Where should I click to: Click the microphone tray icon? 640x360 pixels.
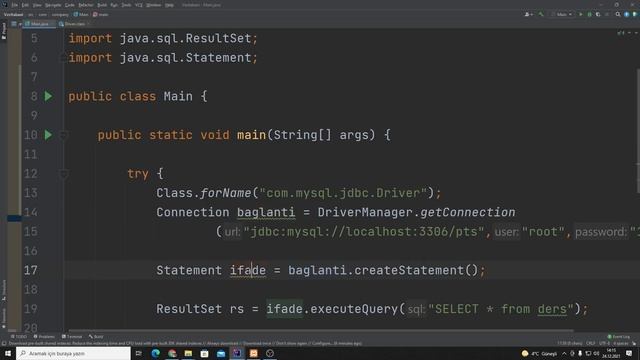580,353
